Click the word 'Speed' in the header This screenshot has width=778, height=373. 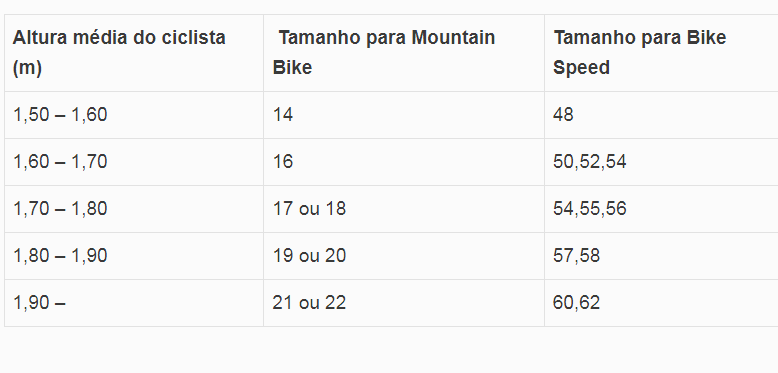point(581,67)
